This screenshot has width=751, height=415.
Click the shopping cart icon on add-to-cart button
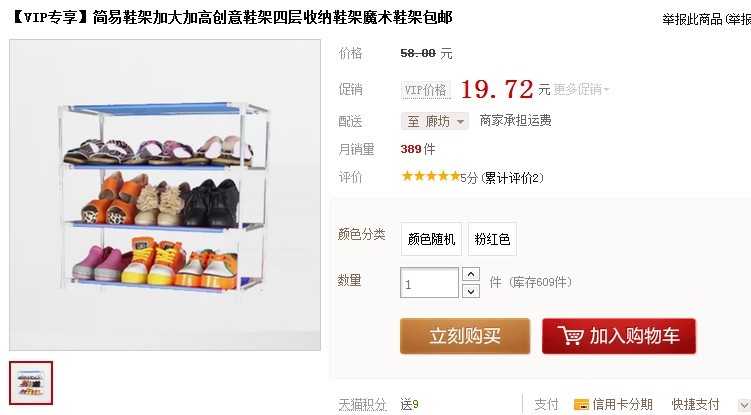[570, 335]
